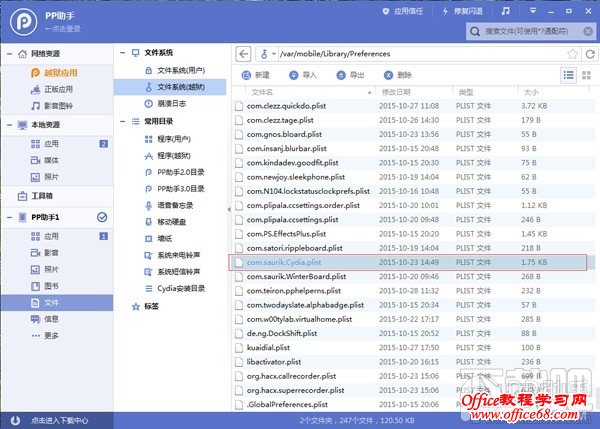Switch to list view

[569, 75]
